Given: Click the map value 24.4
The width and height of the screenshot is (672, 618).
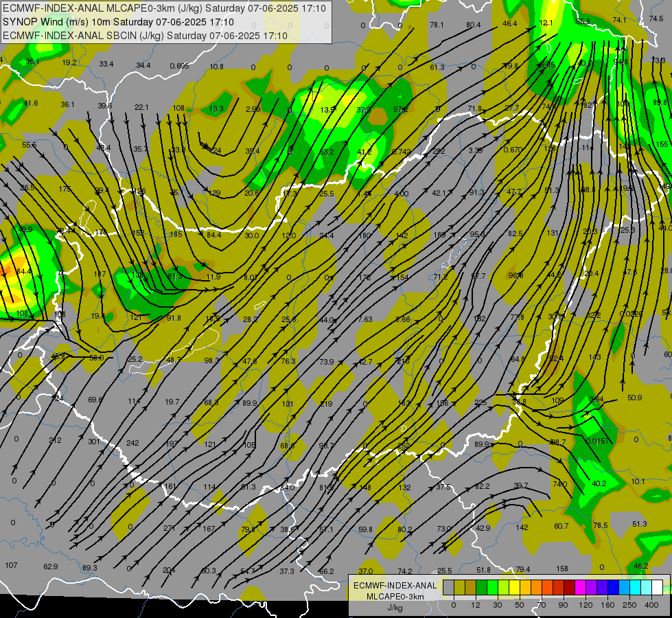Looking at the screenshot, I should coord(327,235).
